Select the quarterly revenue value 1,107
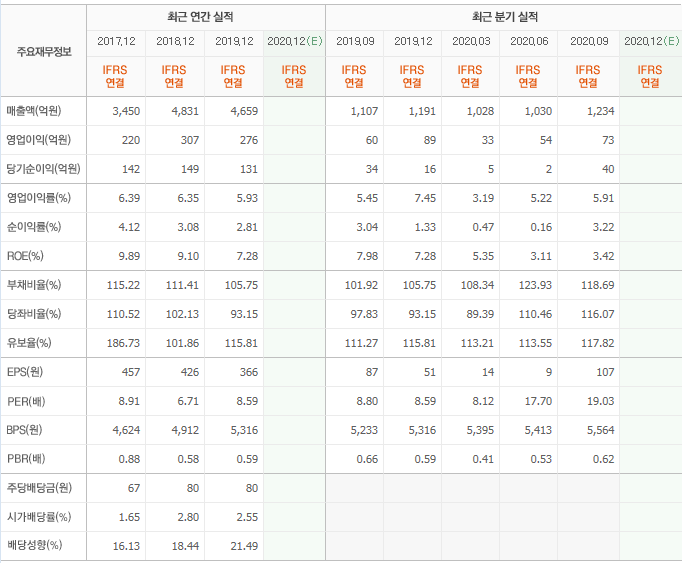 (x=364, y=111)
